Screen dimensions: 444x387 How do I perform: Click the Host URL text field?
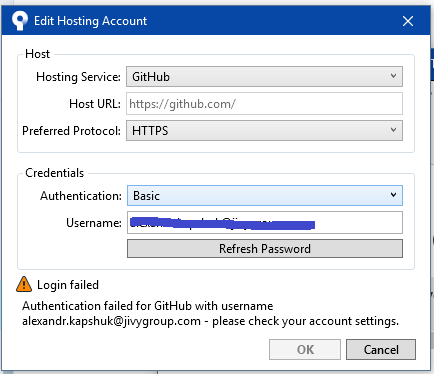coord(264,104)
